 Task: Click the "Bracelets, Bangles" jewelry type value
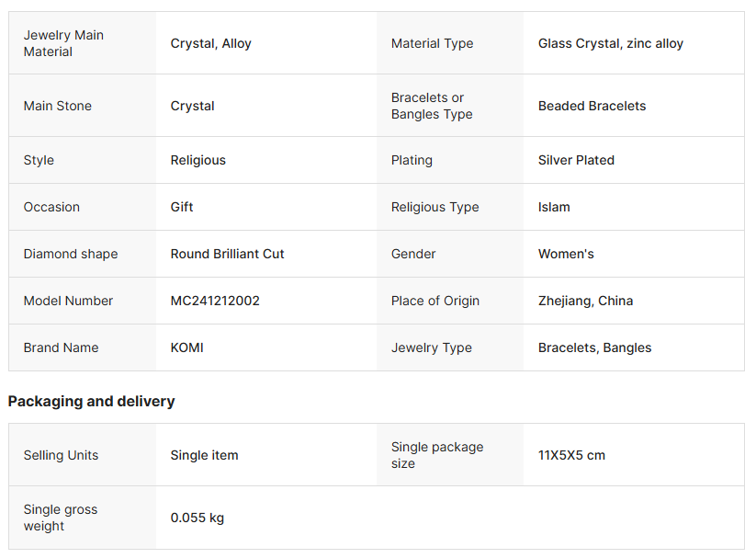(594, 347)
